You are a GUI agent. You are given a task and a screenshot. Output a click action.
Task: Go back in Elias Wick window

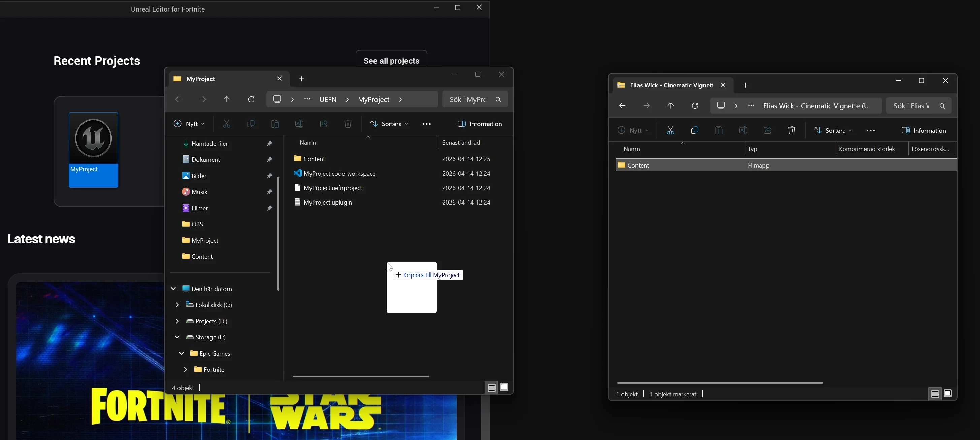coord(622,106)
